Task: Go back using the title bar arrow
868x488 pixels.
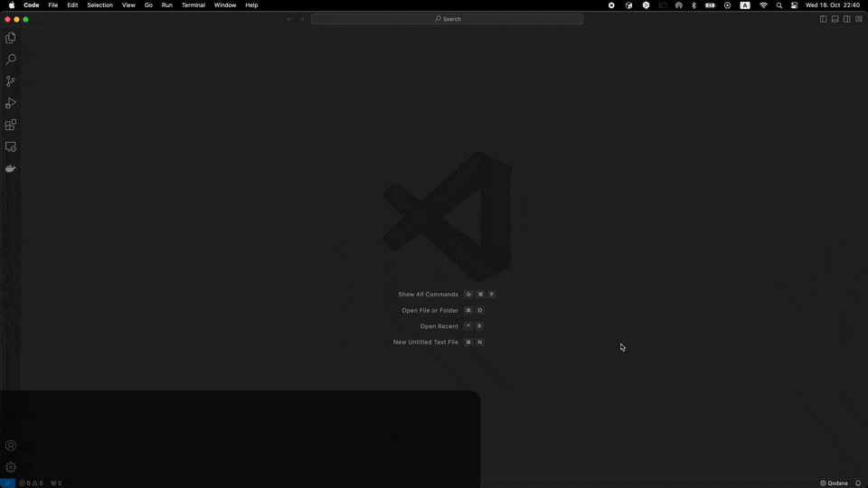Action: point(289,19)
